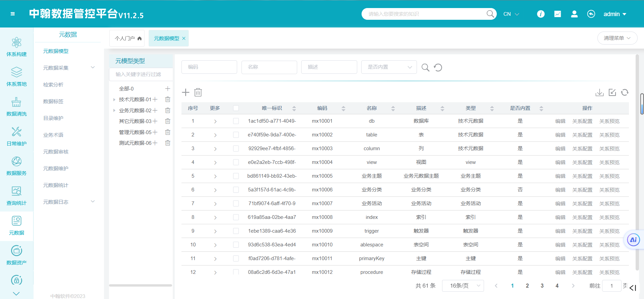Open 元数据审核 menu item

point(56,152)
